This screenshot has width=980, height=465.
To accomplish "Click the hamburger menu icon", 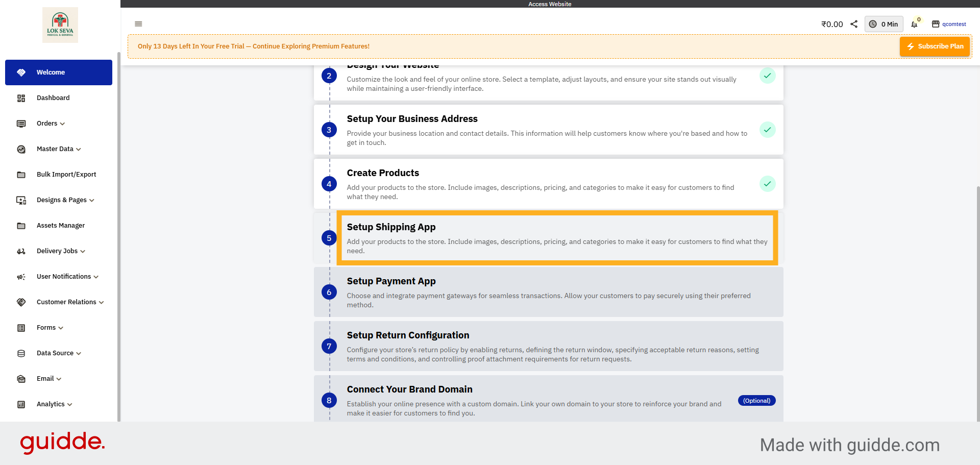I will point(138,24).
